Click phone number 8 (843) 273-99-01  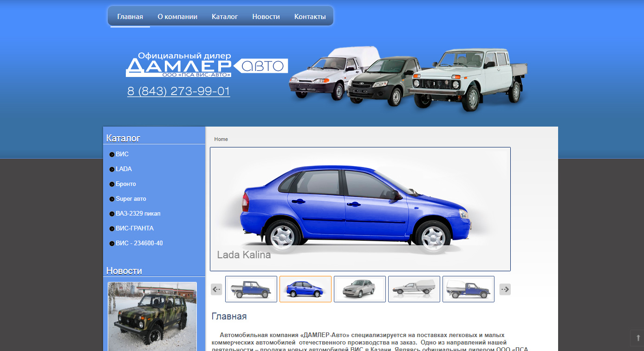click(179, 91)
